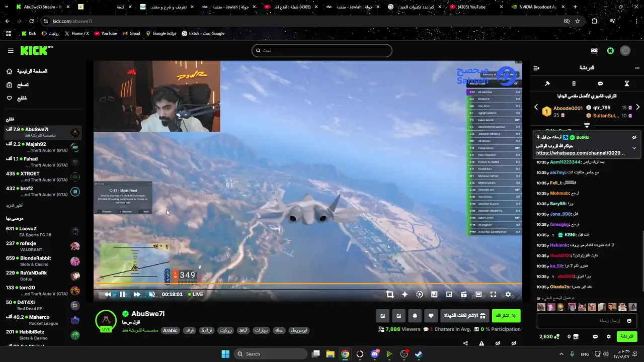The image size is (644, 362).
Task: Click the trash can icon in chat toolbar
Action: [x=574, y=83]
